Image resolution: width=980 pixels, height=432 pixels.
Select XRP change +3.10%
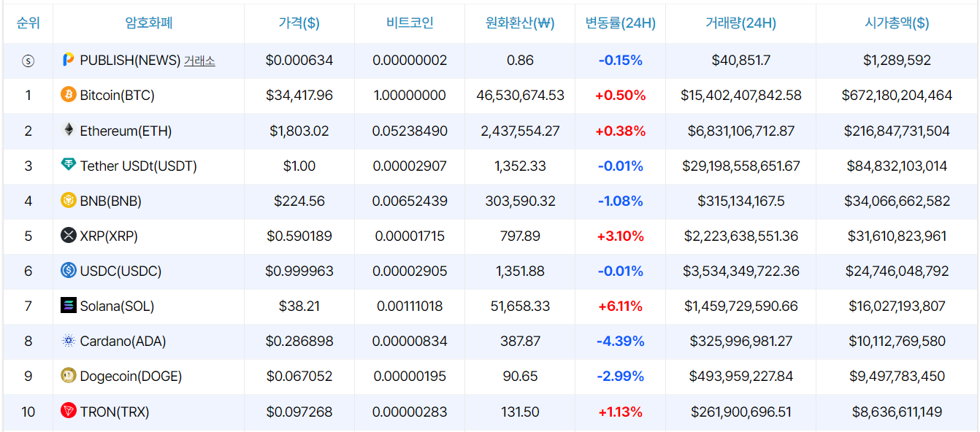[621, 236]
